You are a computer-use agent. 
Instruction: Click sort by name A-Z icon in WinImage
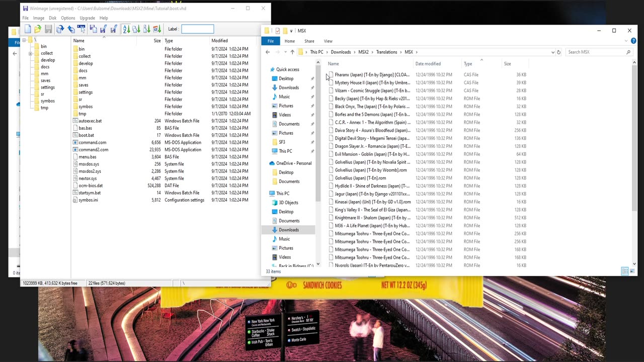(126, 29)
